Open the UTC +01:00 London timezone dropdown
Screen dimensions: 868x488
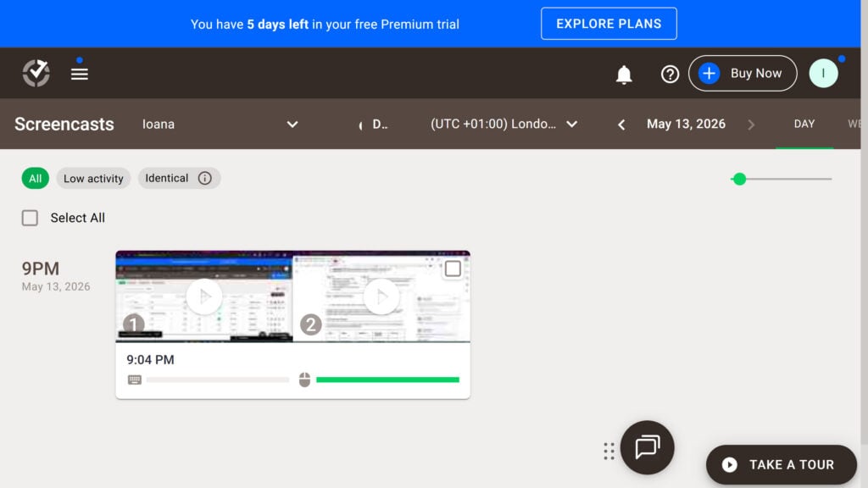504,124
